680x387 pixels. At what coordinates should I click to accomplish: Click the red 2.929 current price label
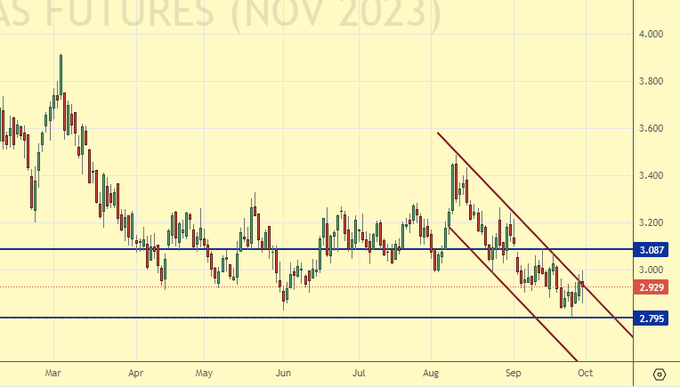click(651, 287)
